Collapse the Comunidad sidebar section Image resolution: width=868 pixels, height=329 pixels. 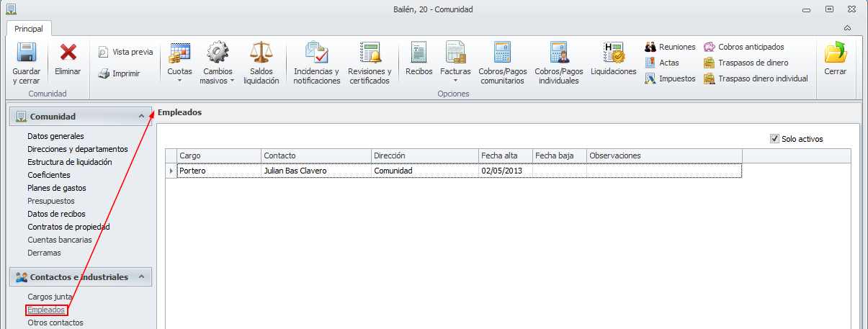point(141,116)
